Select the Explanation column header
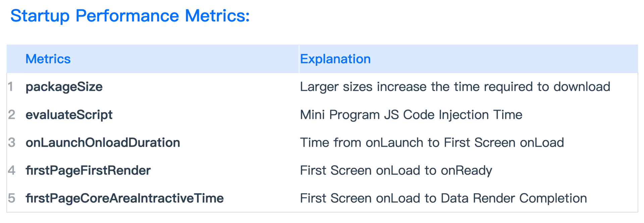Viewport: 644px width, 223px height. (335, 59)
